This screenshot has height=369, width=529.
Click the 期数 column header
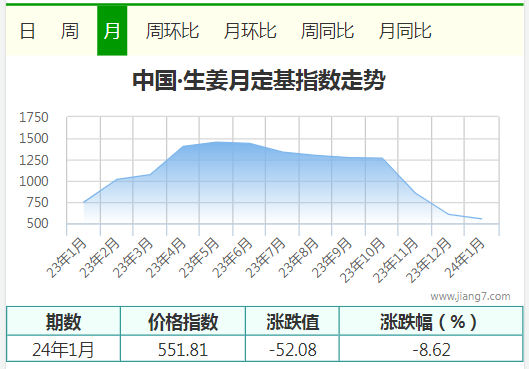[63, 321]
